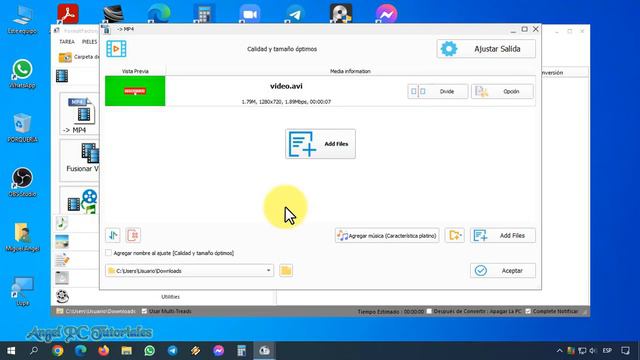The height and width of the screenshot is (360, 640).
Task: Click the status bar output path
Action: point(100,311)
